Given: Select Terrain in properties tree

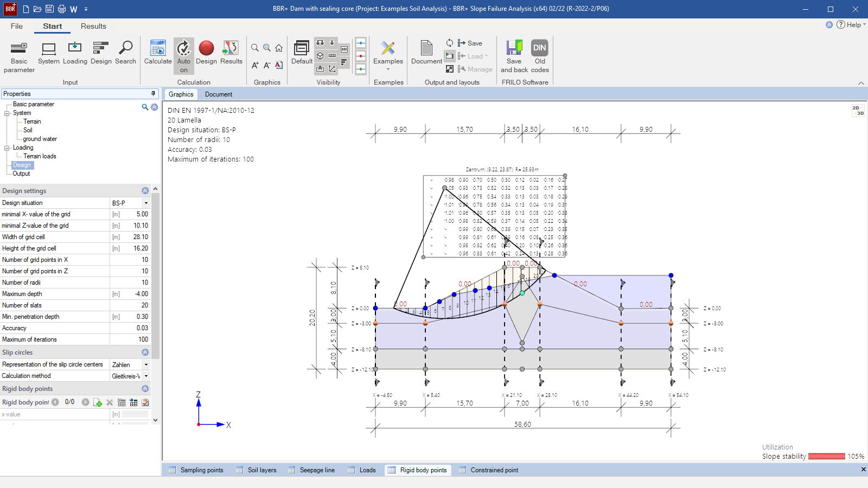Looking at the screenshot, I should [32, 121].
